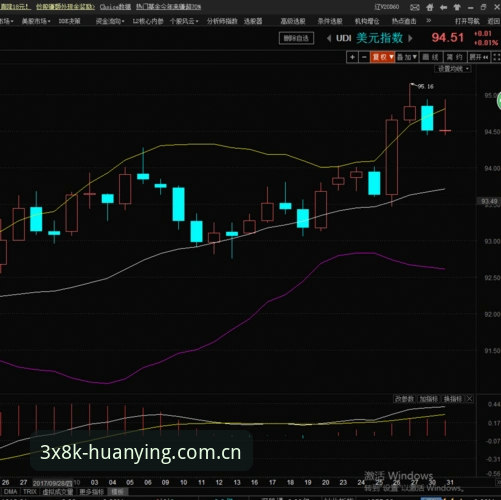Open the DDE决策 menu item
This screenshot has width=501, height=500.
coord(69,21)
